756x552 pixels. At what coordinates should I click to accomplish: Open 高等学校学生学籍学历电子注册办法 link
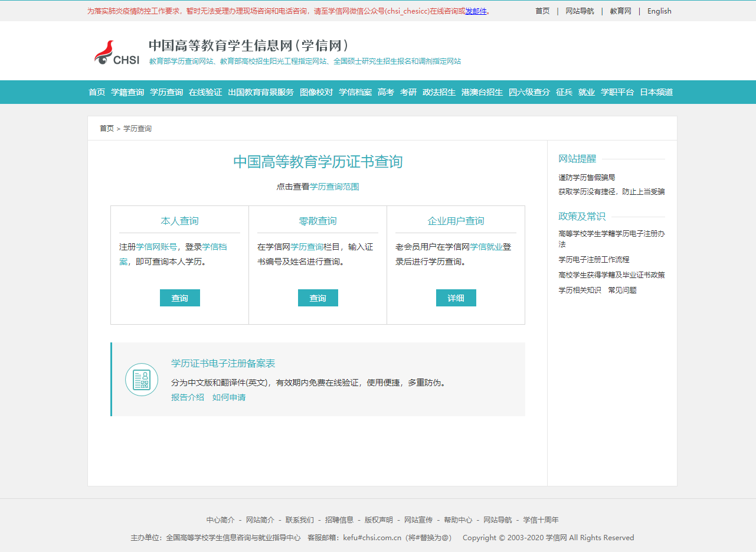click(612, 239)
